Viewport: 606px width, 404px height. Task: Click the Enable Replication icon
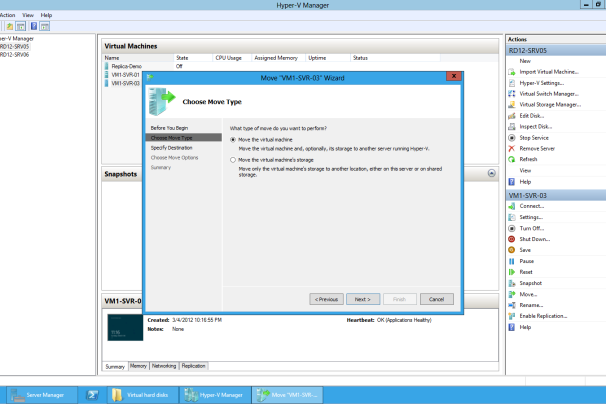tap(512, 316)
